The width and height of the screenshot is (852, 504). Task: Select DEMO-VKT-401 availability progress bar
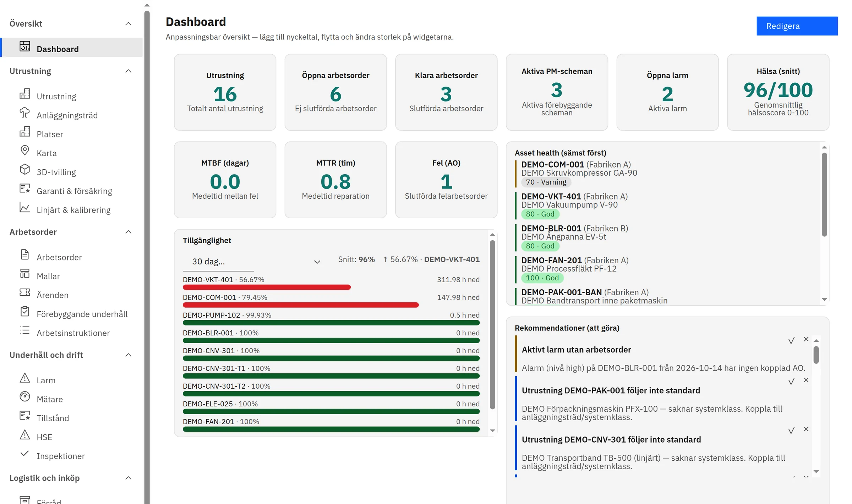tap(267, 287)
